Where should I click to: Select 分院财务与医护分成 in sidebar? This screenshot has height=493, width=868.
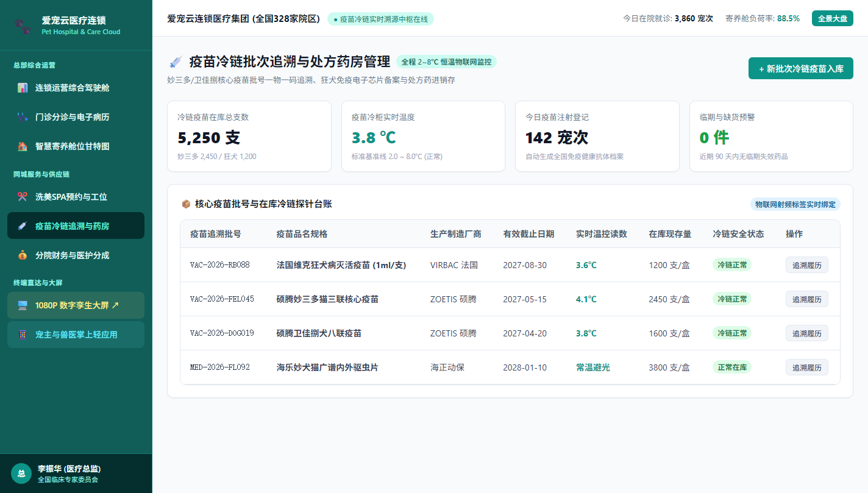point(76,255)
